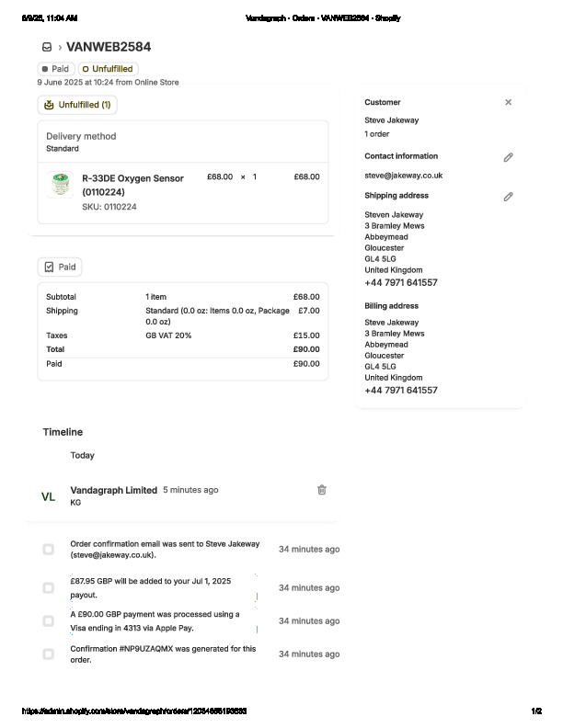Edit shipping address with pencil icon

[x=508, y=197]
